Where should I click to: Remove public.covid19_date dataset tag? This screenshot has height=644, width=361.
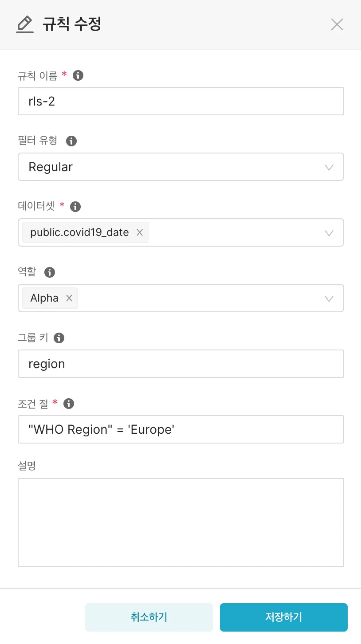pos(140,232)
